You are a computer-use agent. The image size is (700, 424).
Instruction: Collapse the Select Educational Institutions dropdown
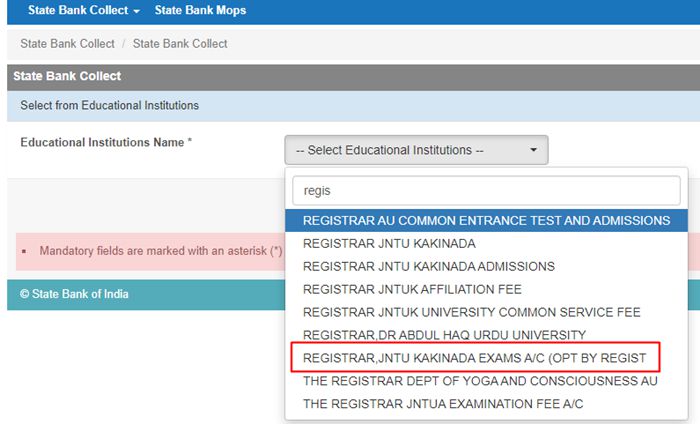pos(416,150)
